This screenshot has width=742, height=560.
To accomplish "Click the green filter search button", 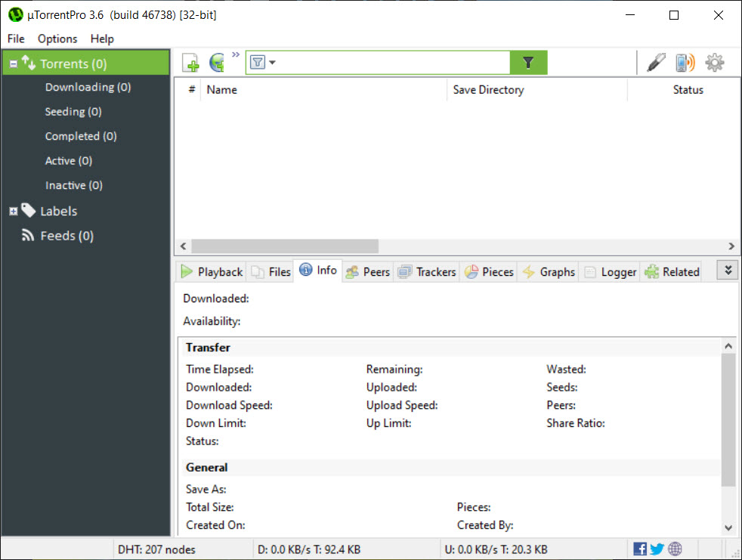I will click(x=528, y=63).
